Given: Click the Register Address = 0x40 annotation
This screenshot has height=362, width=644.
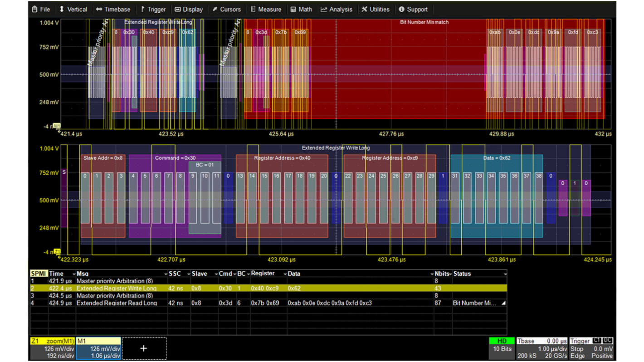Looking at the screenshot, I should pos(282,158).
